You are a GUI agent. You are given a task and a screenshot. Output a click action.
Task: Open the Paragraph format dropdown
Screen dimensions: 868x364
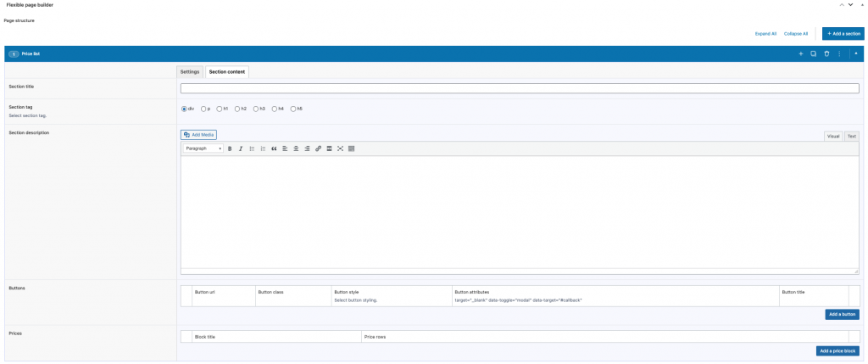coord(203,148)
